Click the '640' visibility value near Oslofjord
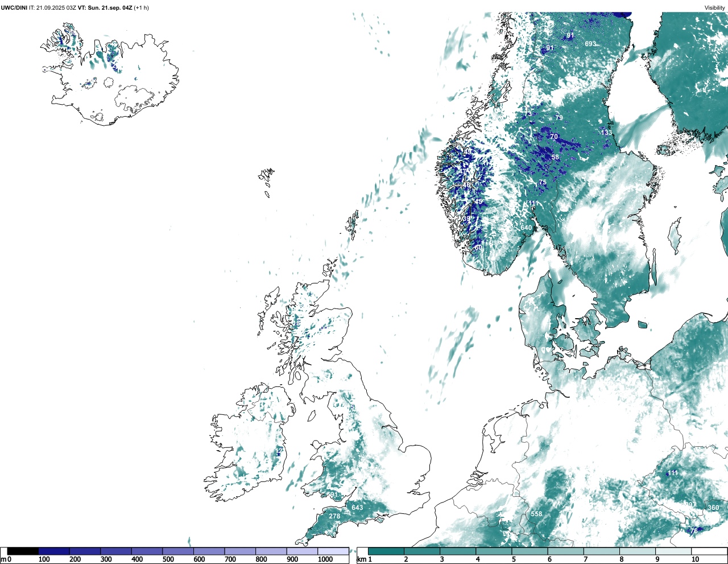The width and height of the screenshot is (728, 564). pos(526,228)
